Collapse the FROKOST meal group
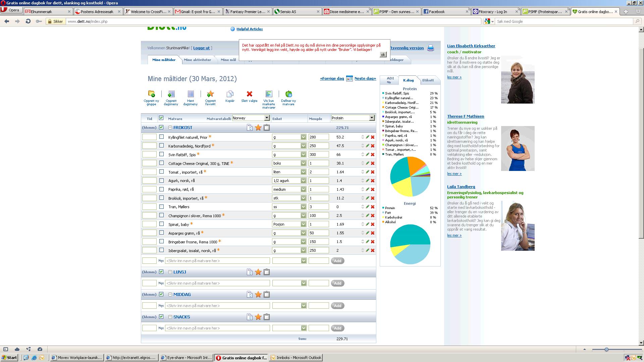Image resolution: width=644 pixels, height=362 pixels. point(170,128)
